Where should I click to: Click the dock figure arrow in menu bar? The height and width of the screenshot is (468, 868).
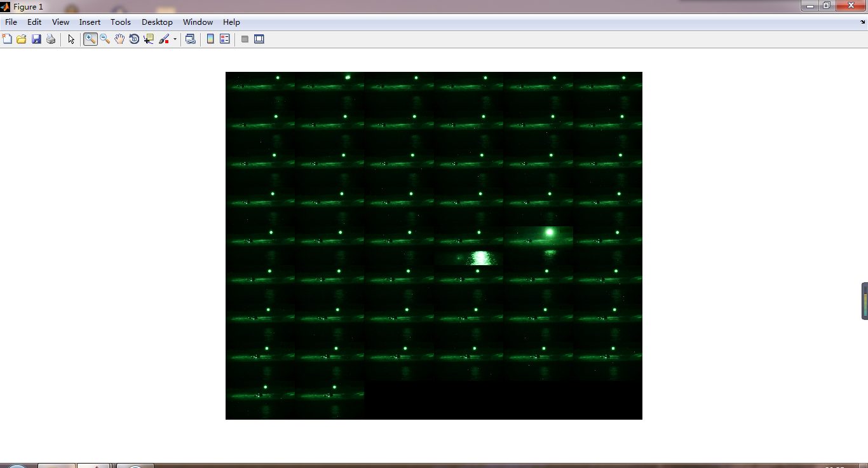[x=862, y=22]
